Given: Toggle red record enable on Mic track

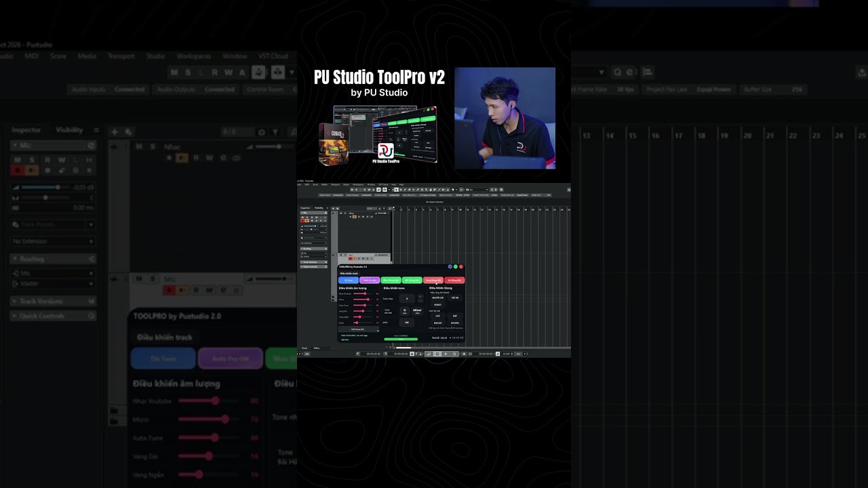Looking at the screenshot, I should click(x=350, y=258).
